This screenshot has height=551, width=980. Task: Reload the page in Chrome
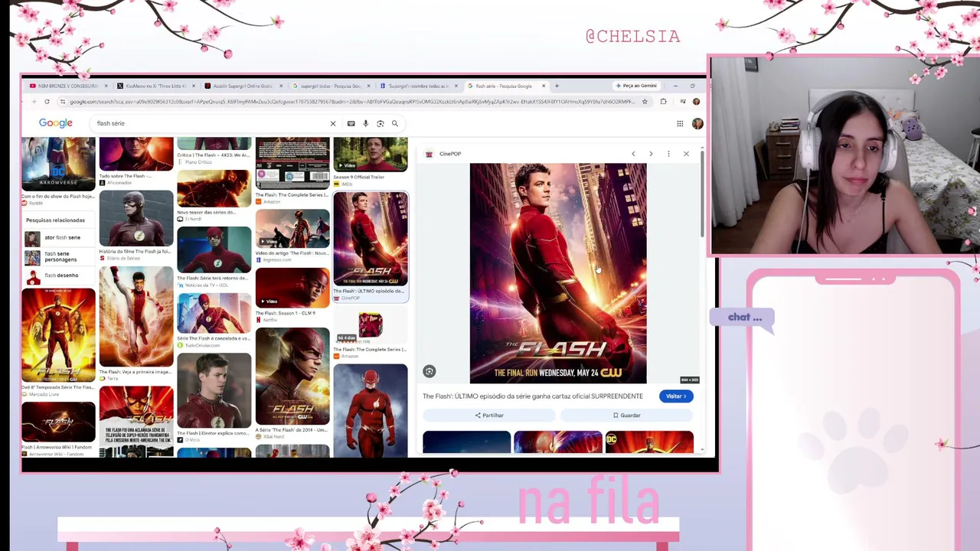coord(47,102)
